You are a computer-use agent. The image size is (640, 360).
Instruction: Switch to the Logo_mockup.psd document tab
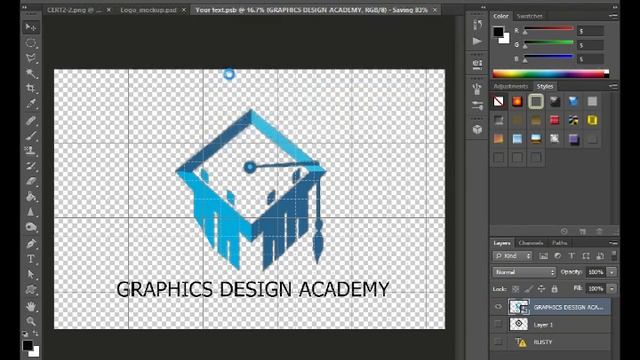click(149, 10)
